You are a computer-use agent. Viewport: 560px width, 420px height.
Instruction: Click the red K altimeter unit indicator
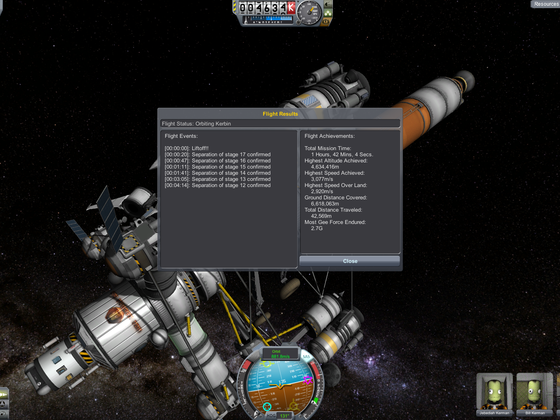click(x=291, y=7)
